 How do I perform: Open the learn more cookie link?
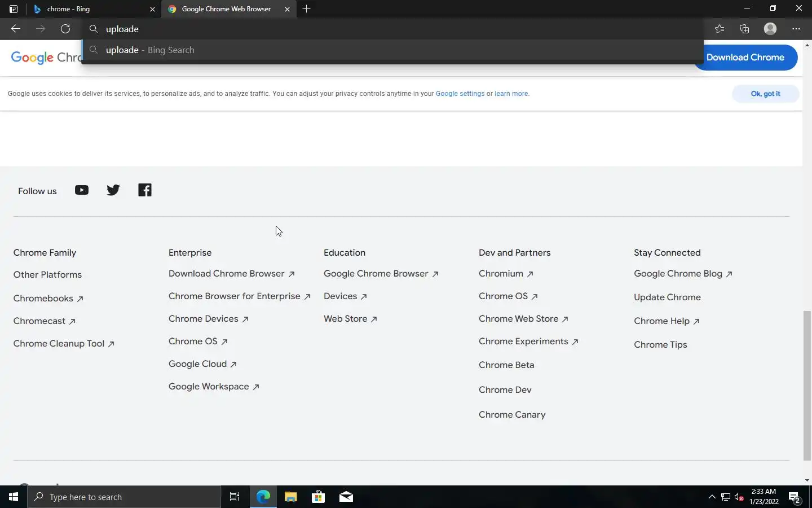[511, 94]
